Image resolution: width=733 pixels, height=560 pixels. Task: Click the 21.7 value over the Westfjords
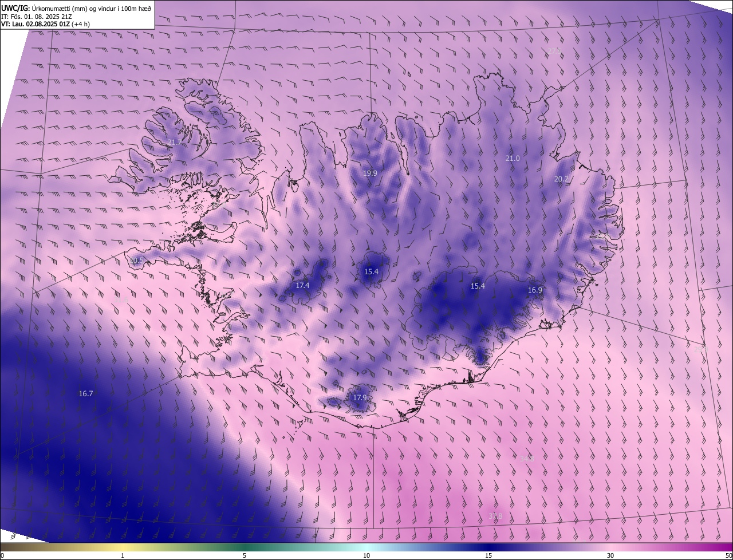point(175,142)
